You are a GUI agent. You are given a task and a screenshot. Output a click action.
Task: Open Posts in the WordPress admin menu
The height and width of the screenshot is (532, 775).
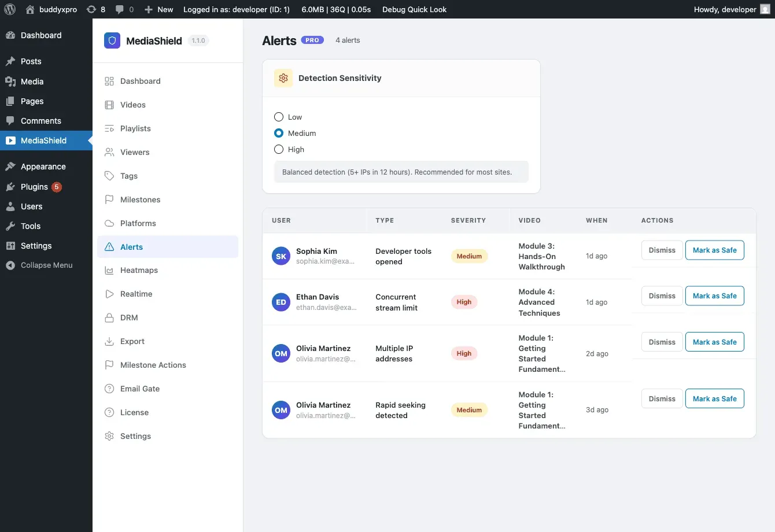(x=46, y=61)
